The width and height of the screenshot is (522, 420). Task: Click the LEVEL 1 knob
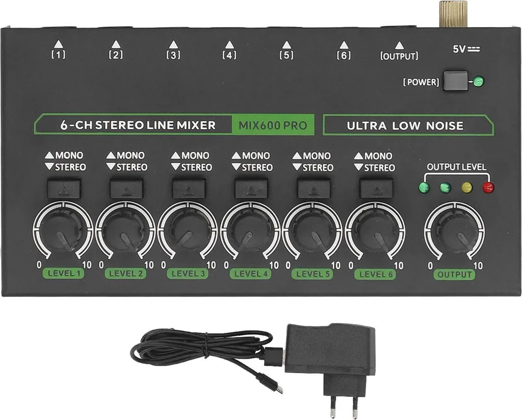point(63,230)
